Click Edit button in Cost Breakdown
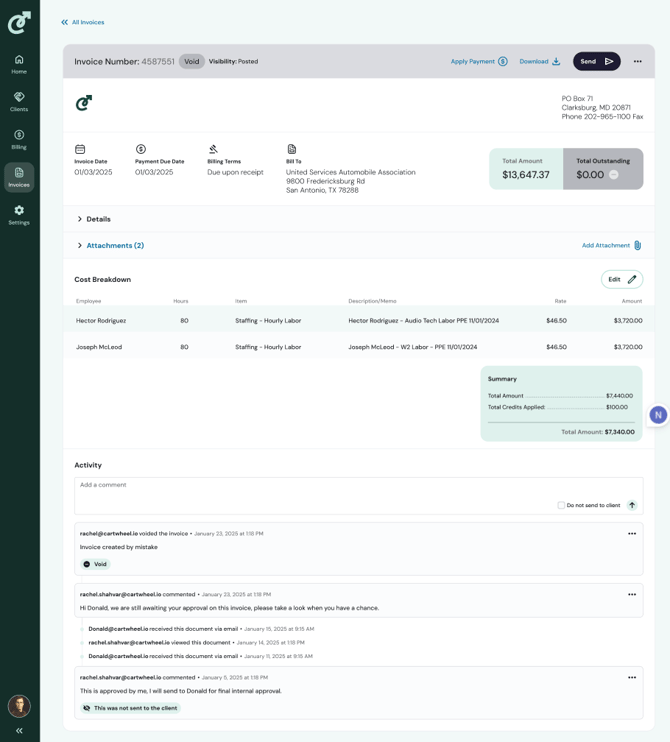Image resolution: width=670 pixels, height=742 pixels. [x=621, y=279]
